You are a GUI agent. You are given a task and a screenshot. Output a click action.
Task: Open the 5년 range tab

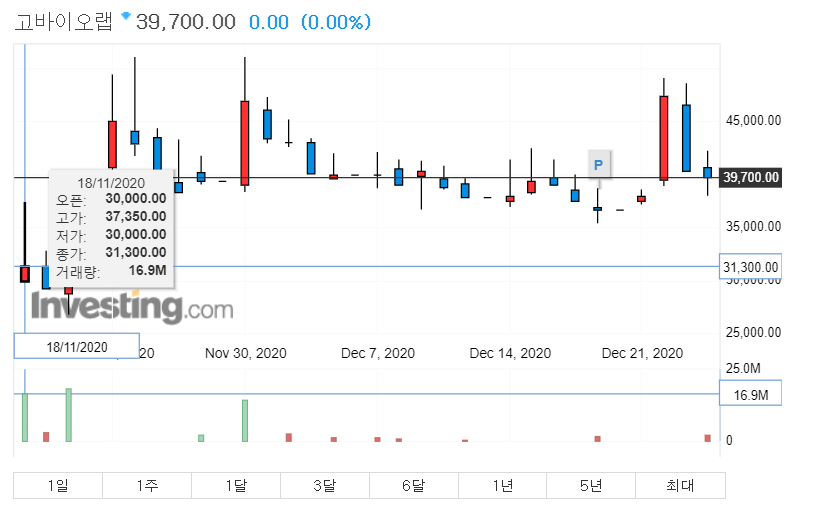click(591, 486)
